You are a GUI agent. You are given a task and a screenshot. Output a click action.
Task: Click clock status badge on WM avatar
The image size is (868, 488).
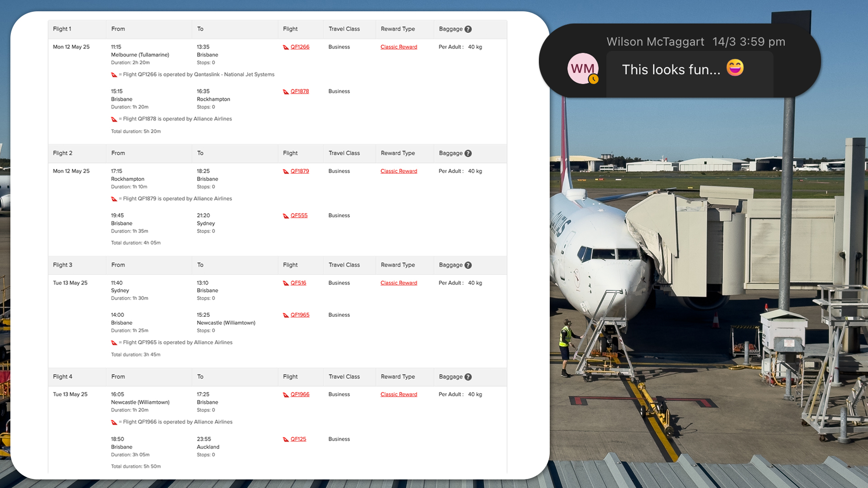pyautogui.click(x=594, y=79)
